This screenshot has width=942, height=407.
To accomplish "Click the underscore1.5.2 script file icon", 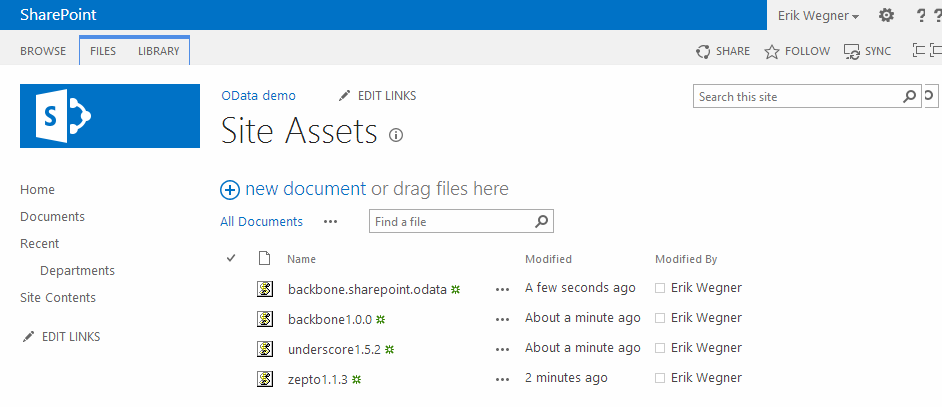I will (265, 349).
